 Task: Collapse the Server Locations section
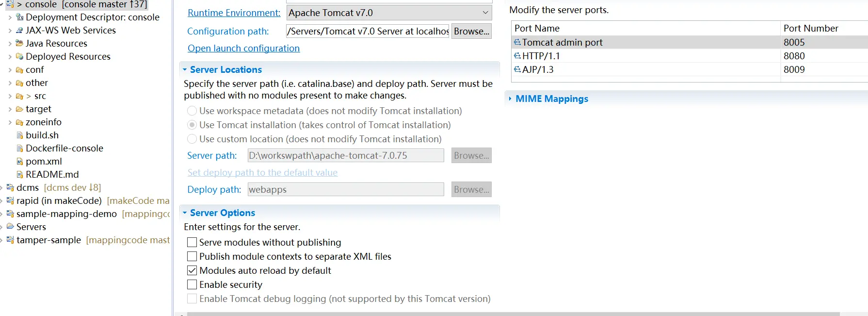185,70
